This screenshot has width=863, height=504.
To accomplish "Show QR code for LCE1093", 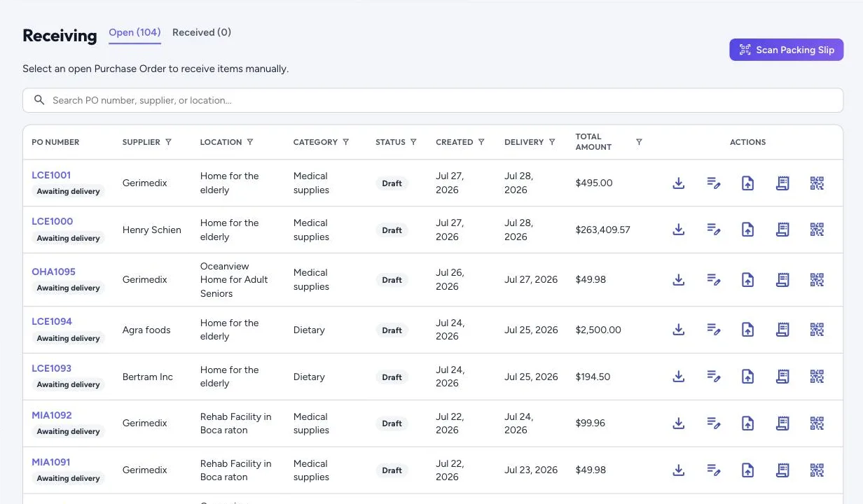I will [817, 377].
